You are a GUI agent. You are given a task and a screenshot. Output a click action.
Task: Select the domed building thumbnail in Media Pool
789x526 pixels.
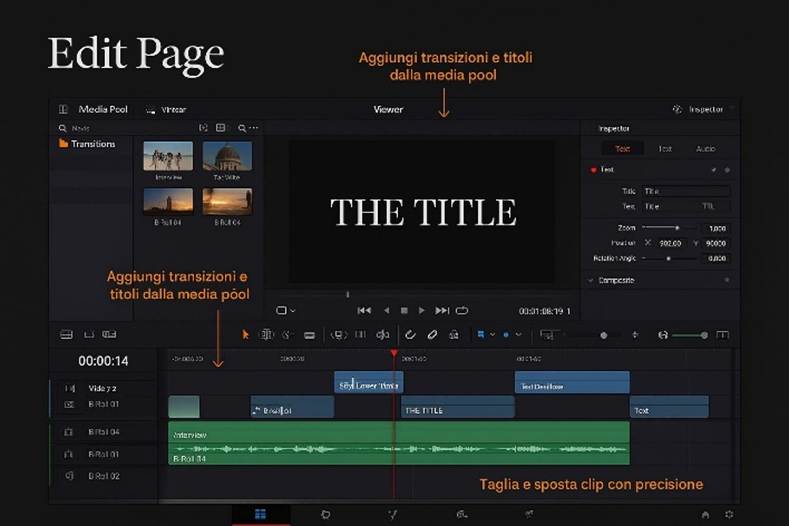coord(227,156)
